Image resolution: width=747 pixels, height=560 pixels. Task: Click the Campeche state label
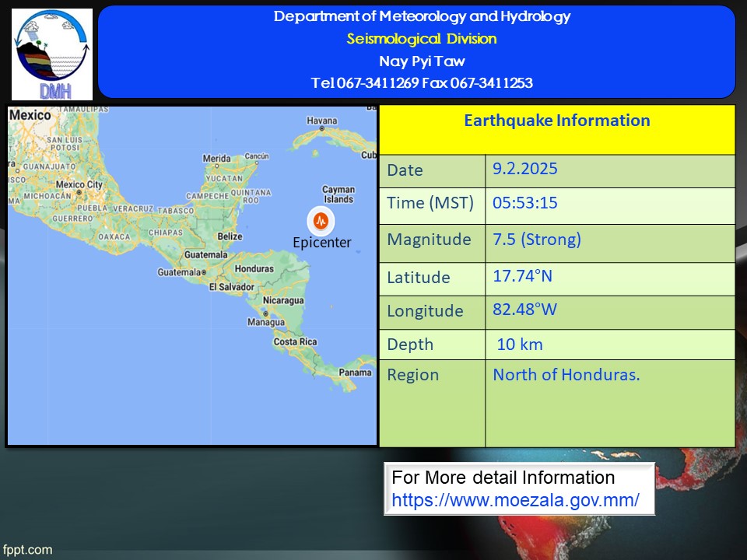(207, 196)
